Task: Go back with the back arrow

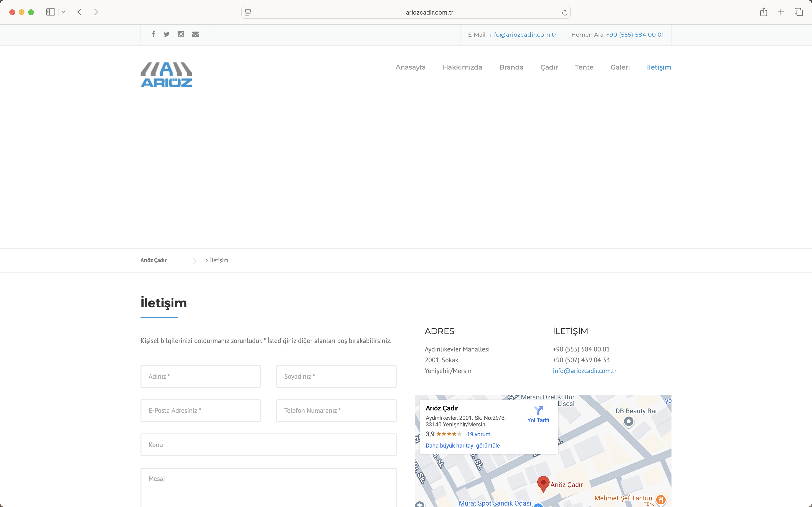Action: [x=79, y=12]
